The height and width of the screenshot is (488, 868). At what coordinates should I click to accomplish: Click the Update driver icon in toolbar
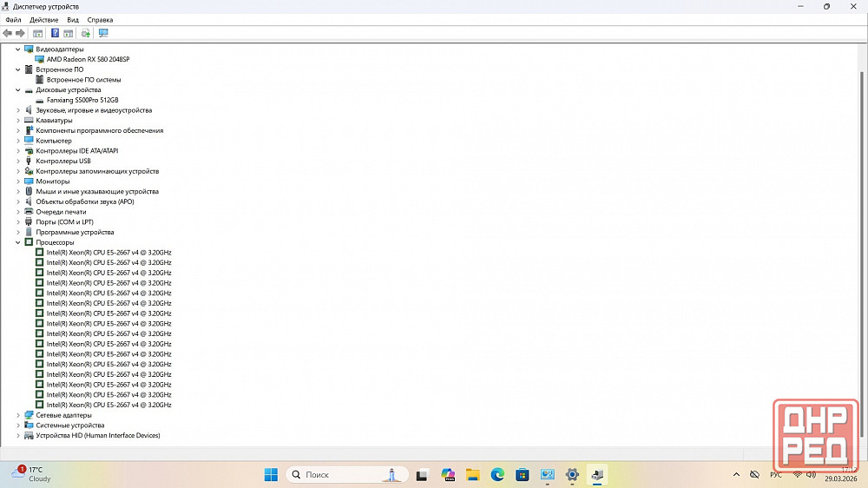[85, 33]
